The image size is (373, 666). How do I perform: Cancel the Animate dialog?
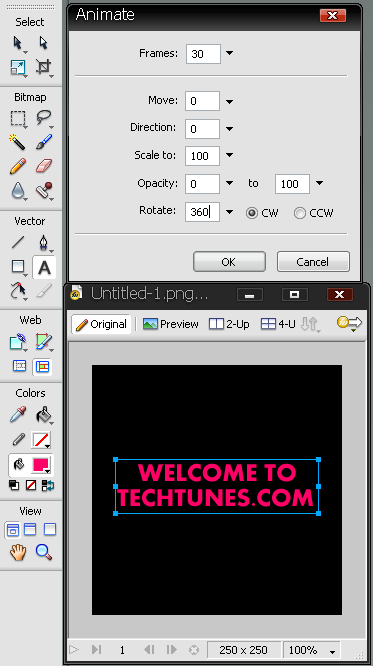pos(313,262)
